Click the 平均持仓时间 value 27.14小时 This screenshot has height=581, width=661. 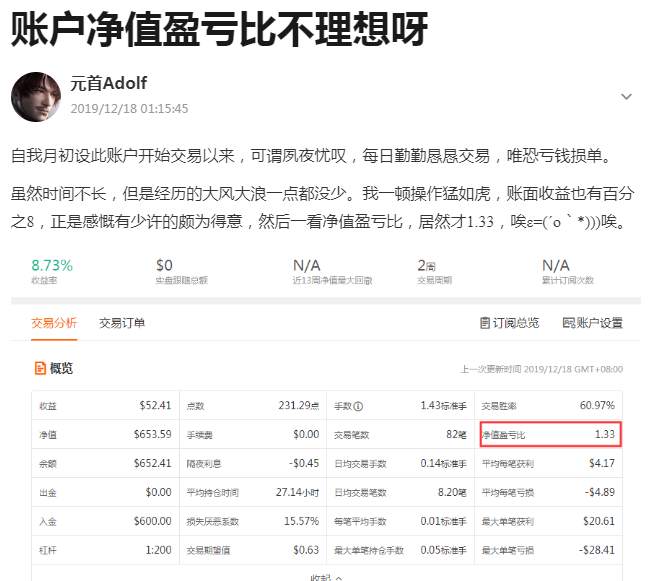pos(297,492)
